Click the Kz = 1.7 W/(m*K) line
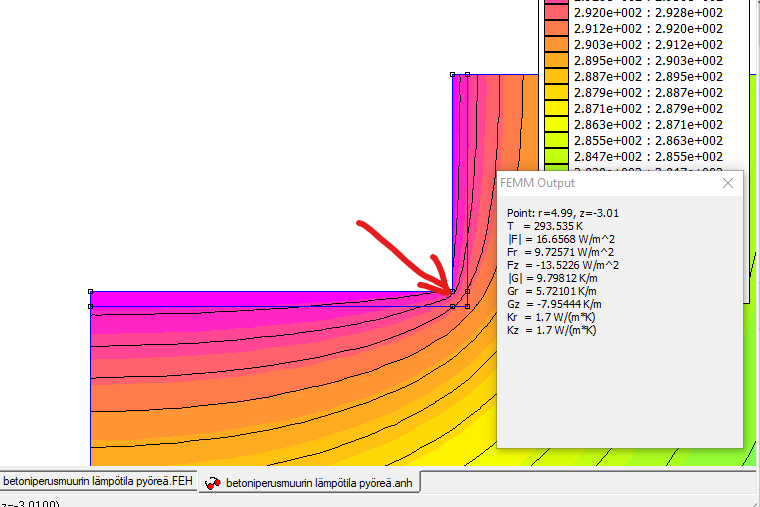The width and height of the screenshot is (760, 507). tap(552, 330)
